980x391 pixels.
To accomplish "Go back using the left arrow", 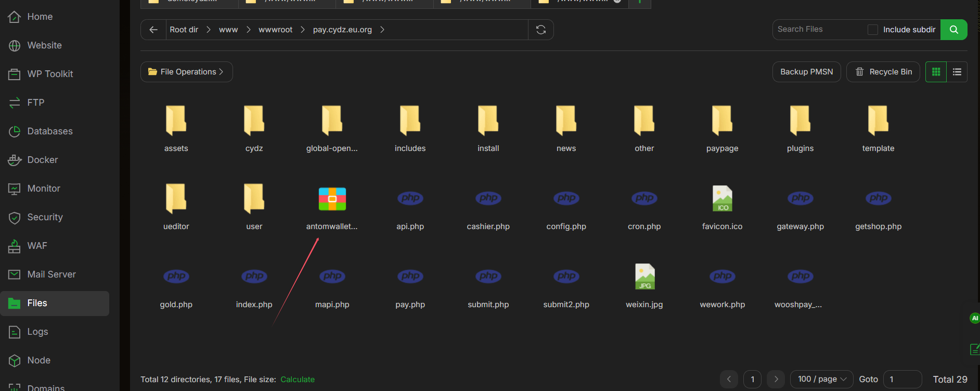I will [x=153, y=30].
